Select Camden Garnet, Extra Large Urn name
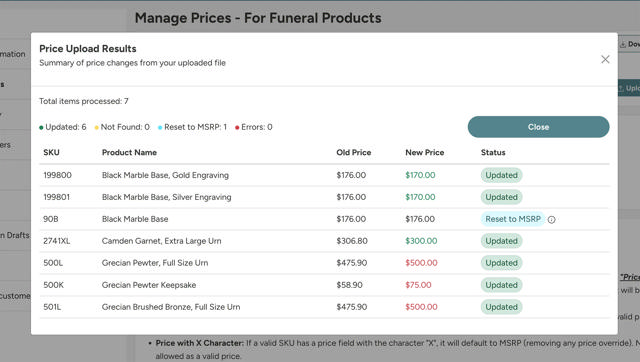Screen dimensions: 640x362 pyautogui.click(x=162, y=241)
